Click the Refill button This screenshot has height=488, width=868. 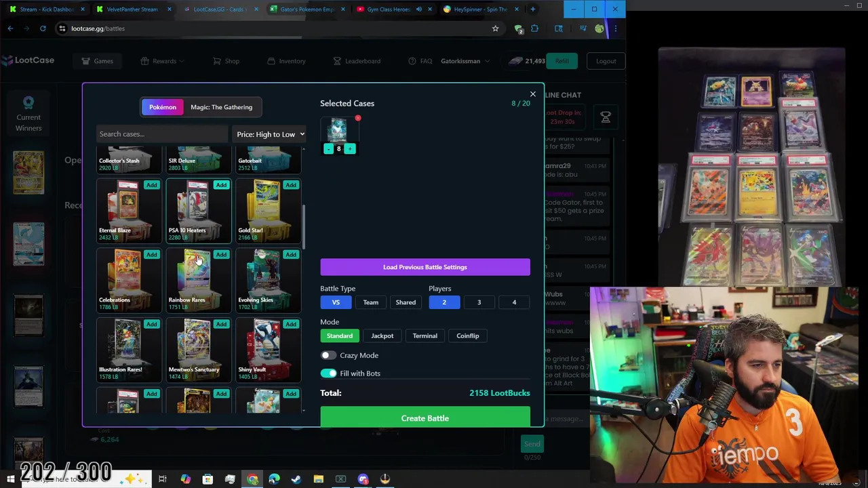tap(562, 61)
